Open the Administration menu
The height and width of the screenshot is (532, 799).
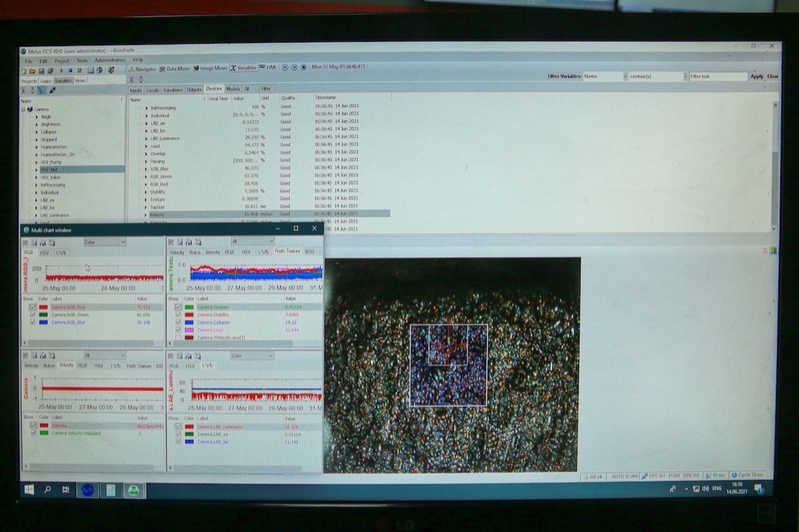click(x=109, y=60)
